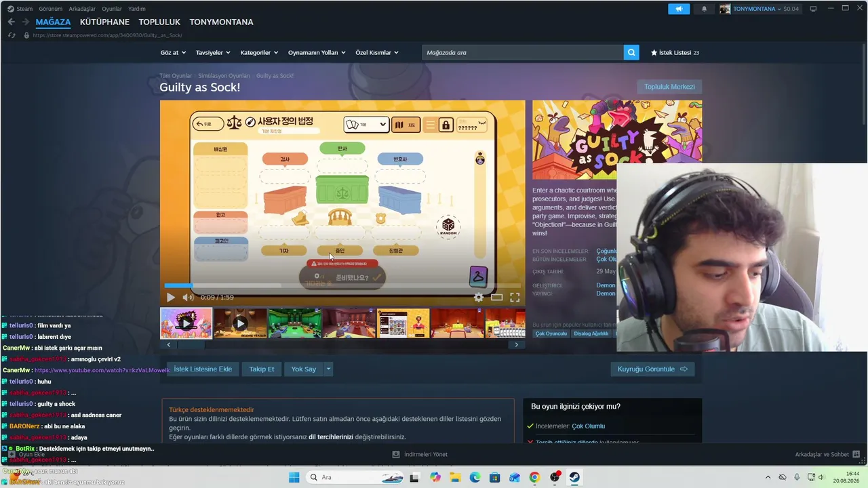This screenshot has width=868, height=488.
Task: Open the Steam menu
Action: [20, 9]
